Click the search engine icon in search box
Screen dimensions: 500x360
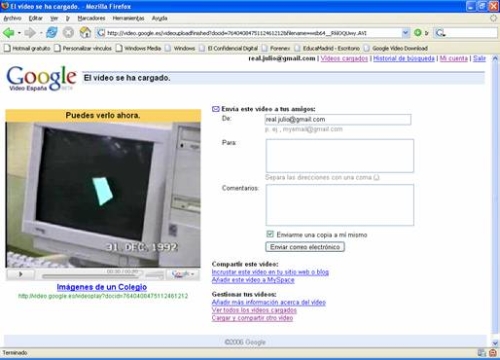point(440,33)
